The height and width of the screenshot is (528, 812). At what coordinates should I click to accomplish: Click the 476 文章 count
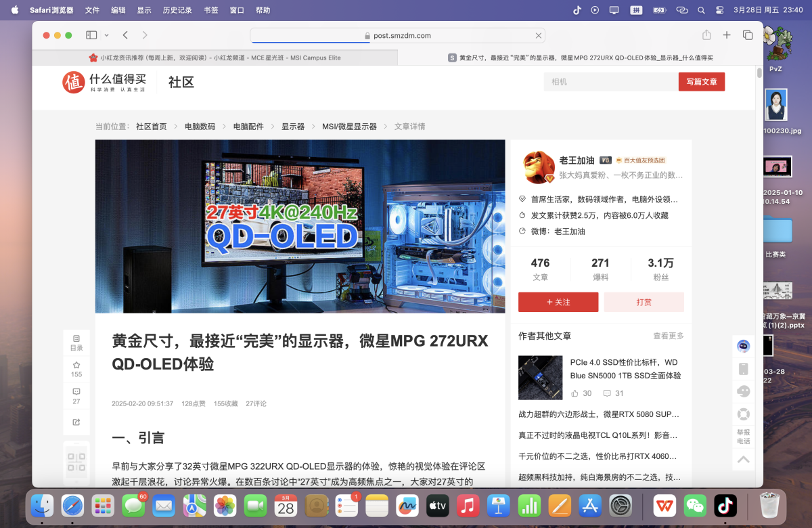click(x=540, y=269)
